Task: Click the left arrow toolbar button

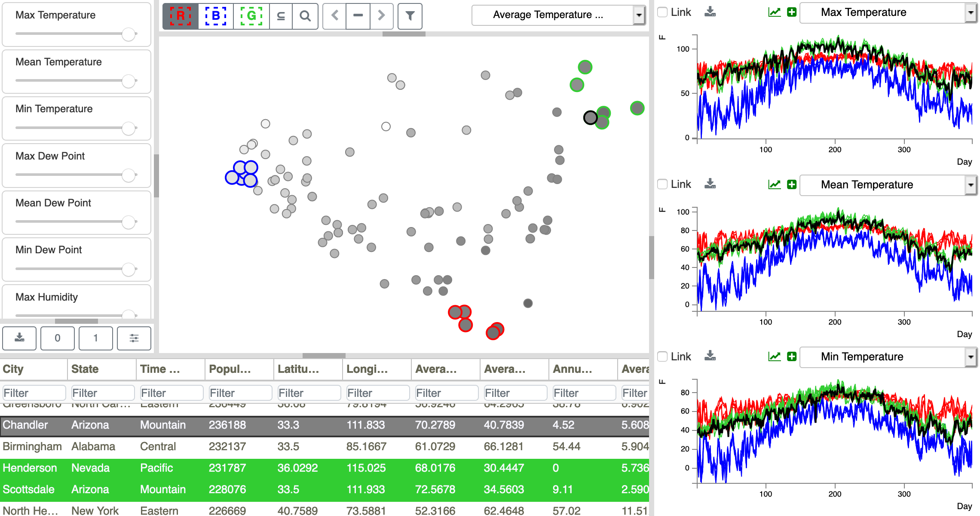Action: 335,16
